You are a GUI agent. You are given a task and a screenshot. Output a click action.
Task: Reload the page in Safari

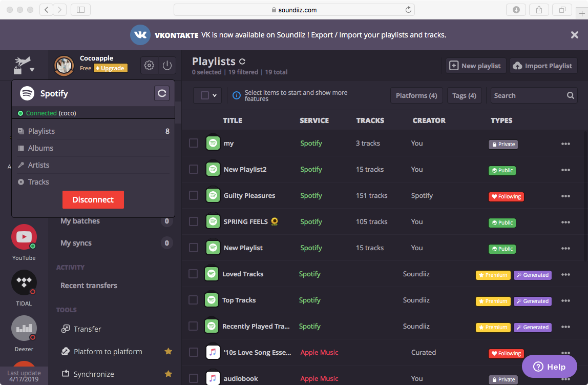pos(408,10)
